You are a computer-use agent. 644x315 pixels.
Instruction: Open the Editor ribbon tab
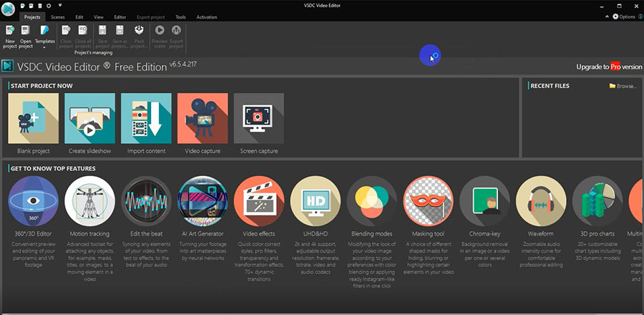120,17
